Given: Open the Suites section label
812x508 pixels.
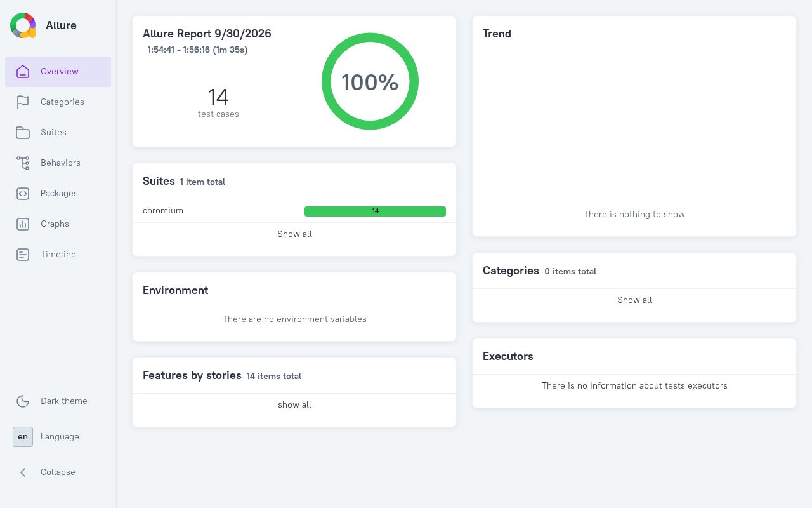Looking at the screenshot, I should 53,132.
